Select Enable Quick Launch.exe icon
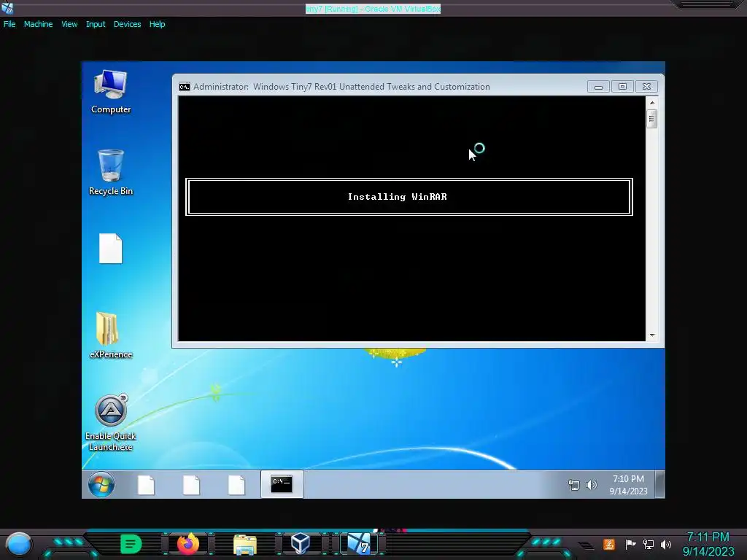747x560 pixels. pyautogui.click(x=111, y=423)
